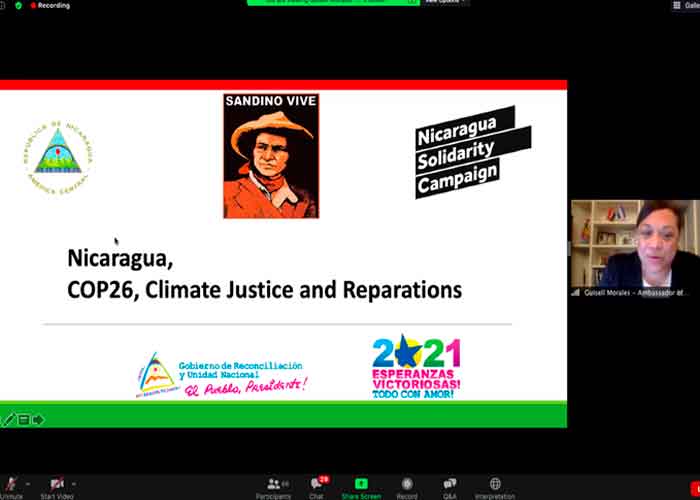Open the Q&A panel

pyautogui.click(x=450, y=485)
